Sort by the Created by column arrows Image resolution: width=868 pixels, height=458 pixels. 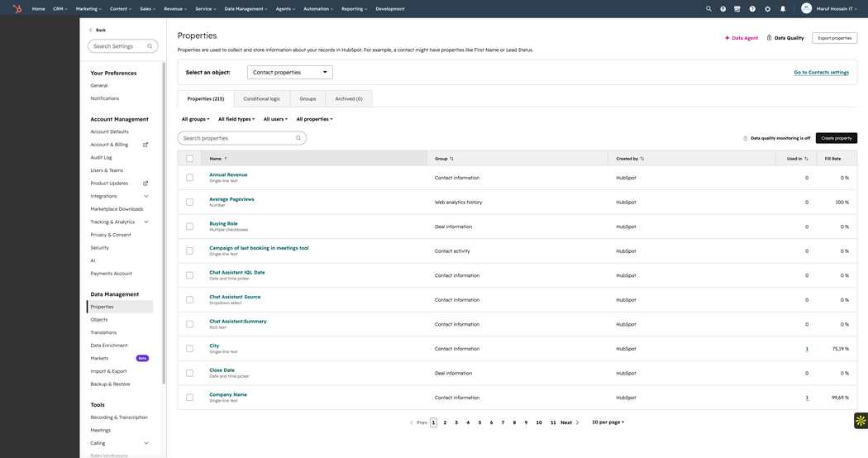tap(642, 159)
